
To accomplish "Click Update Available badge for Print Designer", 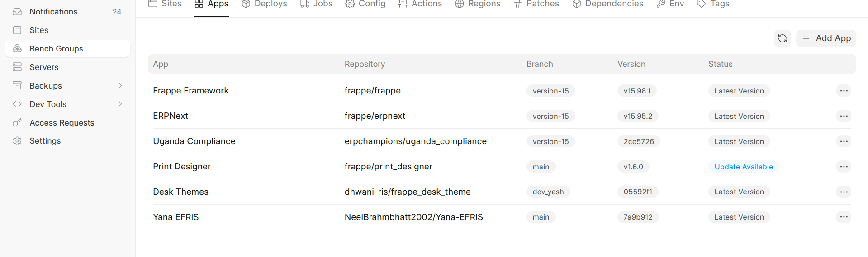I will pos(743,167).
